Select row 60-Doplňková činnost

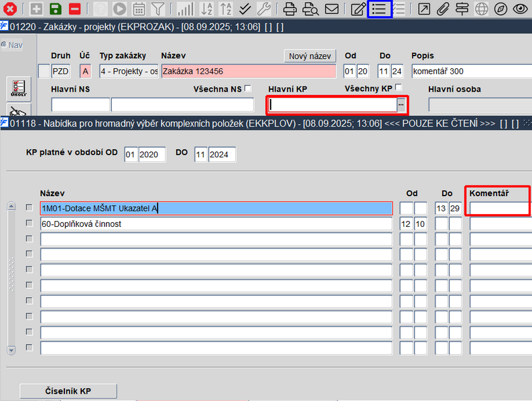216,224
